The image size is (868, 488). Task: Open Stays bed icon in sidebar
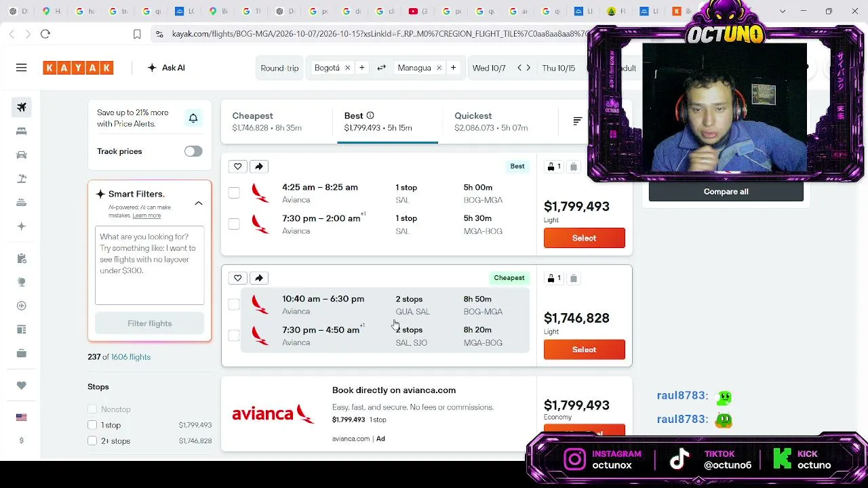pyautogui.click(x=22, y=131)
